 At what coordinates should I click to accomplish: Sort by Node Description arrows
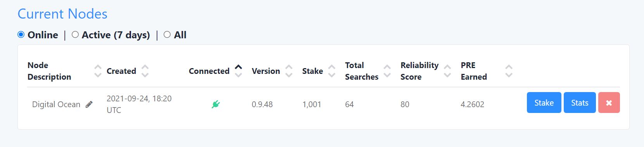point(98,71)
